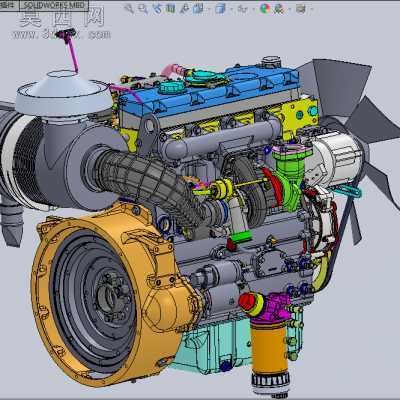Open the View Orientation cube icon
The width and height of the screenshot is (400, 400).
pos(198,8)
